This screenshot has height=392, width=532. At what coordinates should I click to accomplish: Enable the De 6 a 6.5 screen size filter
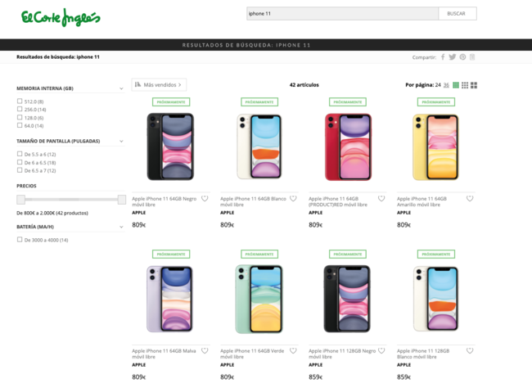[20, 162]
